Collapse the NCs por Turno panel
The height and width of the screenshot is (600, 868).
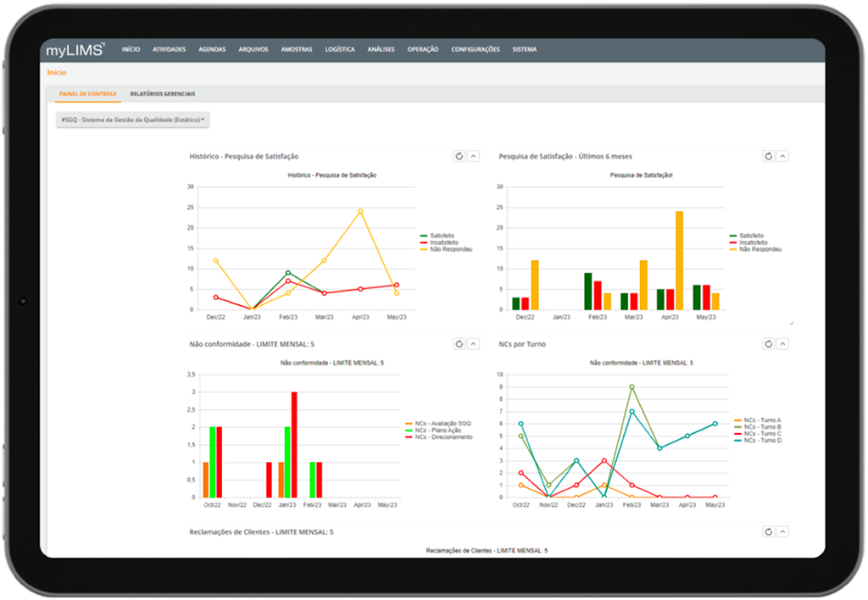782,344
